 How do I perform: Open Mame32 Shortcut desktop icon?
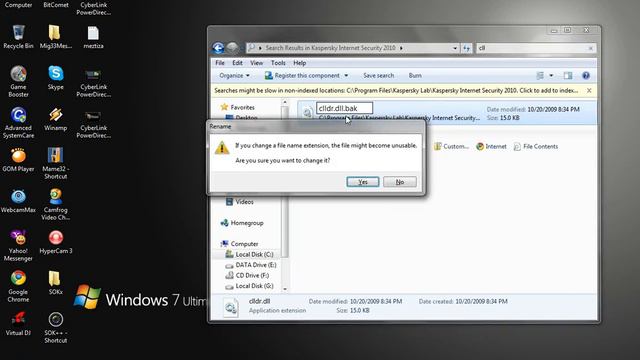56,163
